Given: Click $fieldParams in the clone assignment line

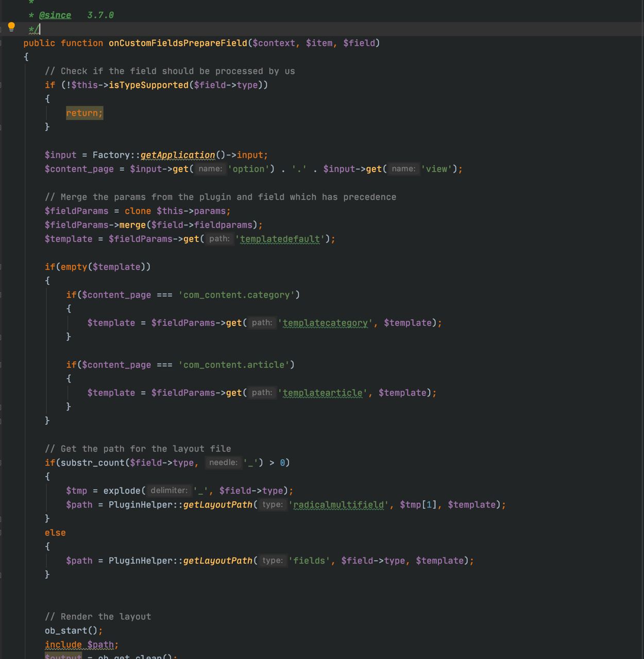Looking at the screenshot, I should pyautogui.click(x=77, y=211).
